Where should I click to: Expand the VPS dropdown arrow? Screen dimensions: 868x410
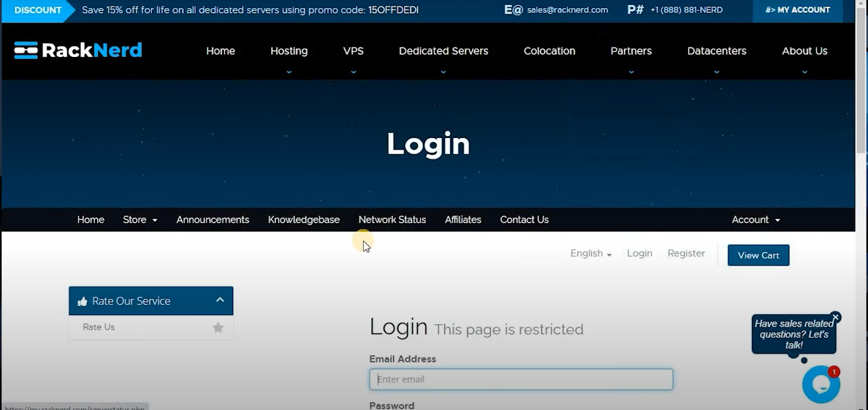353,72
